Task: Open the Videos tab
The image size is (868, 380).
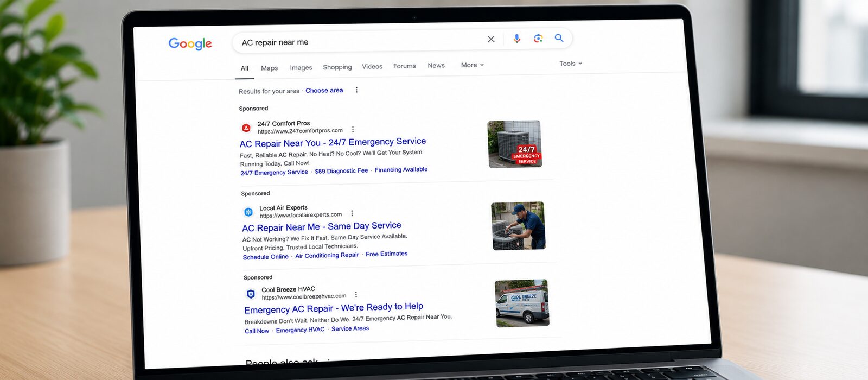Action: [x=372, y=66]
